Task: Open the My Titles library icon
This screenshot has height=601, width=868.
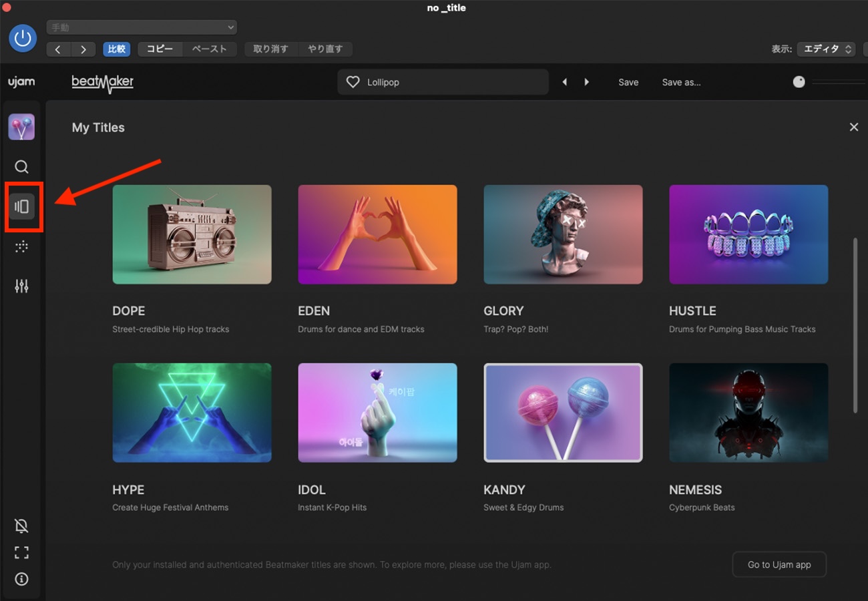Action: pyautogui.click(x=22, y=207)
